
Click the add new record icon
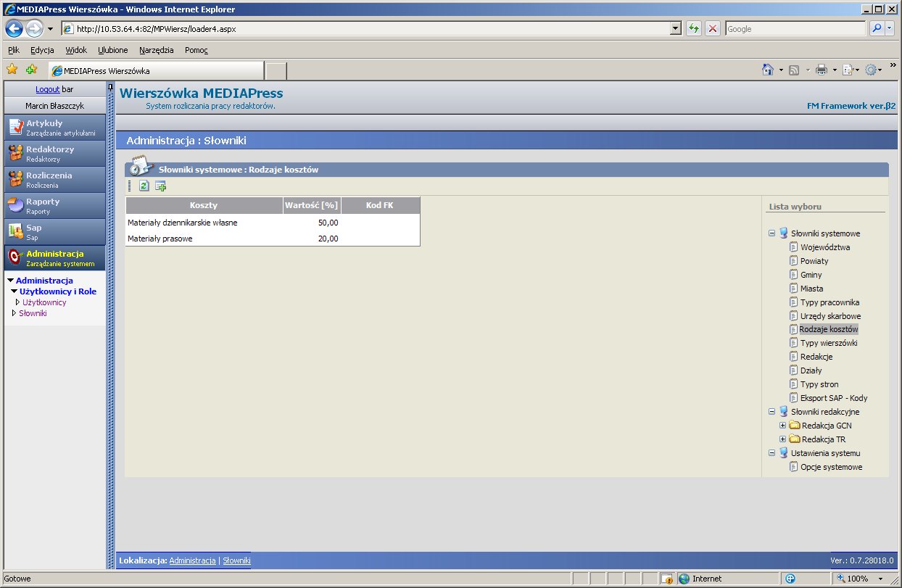click(161, 186)
